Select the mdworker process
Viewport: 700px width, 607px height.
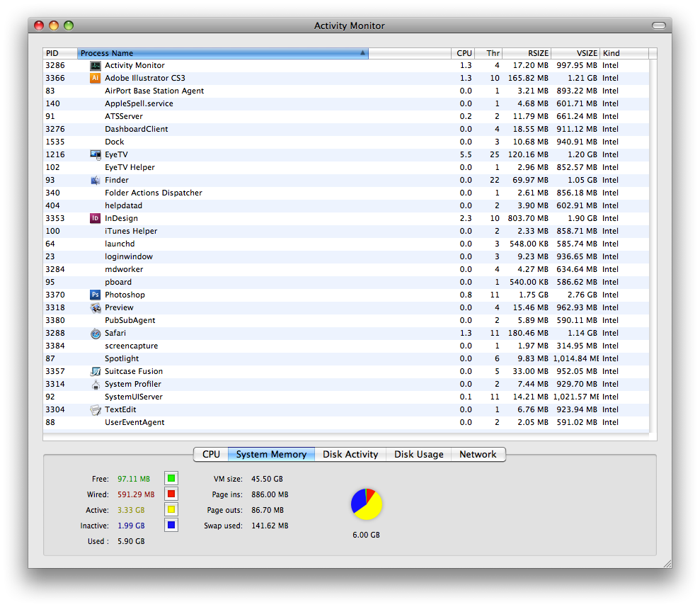346,269
